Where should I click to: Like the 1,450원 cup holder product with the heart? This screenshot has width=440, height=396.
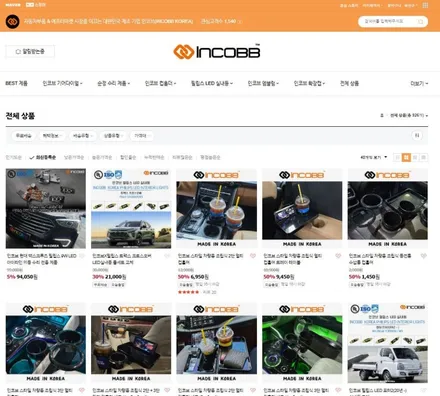423,256
